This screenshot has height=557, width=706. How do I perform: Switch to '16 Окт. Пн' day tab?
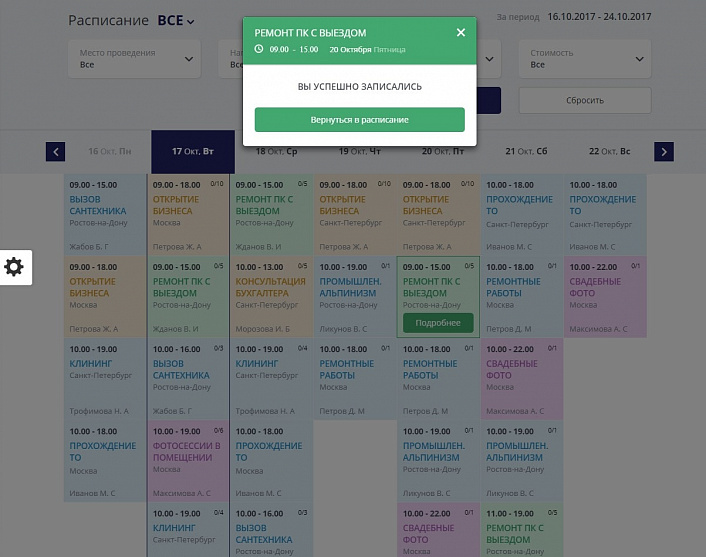(x=109, y=152)
